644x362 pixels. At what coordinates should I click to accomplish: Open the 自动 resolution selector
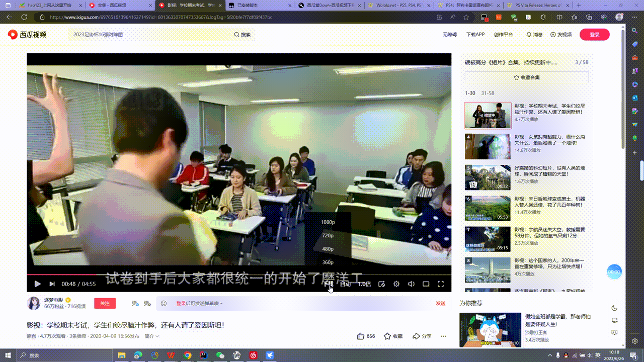pyautogui.click(x=345, y=284)
